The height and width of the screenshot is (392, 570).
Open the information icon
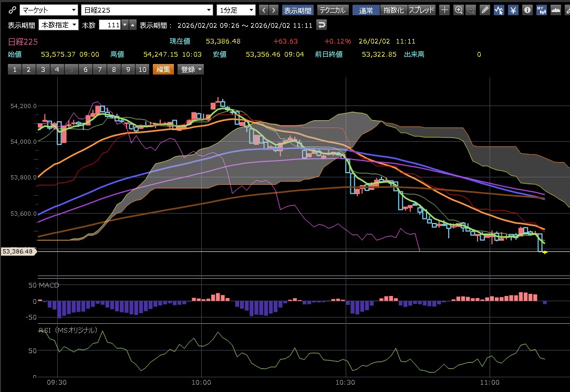pyautogui.click(x=527, y=10)
